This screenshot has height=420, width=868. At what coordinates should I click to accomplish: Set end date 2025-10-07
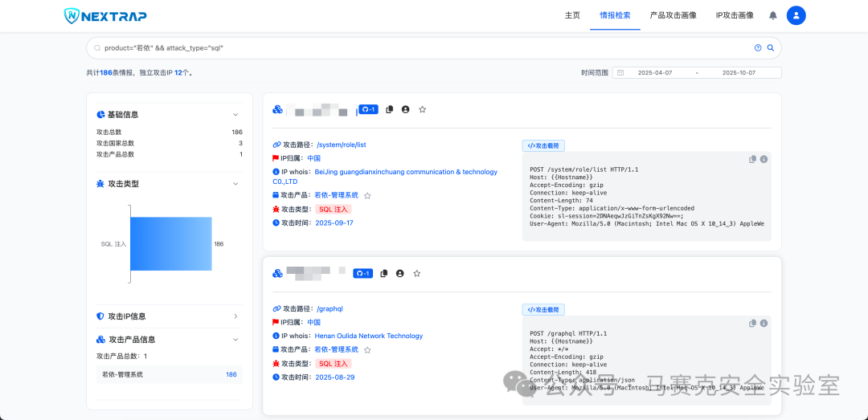(739, 72)
